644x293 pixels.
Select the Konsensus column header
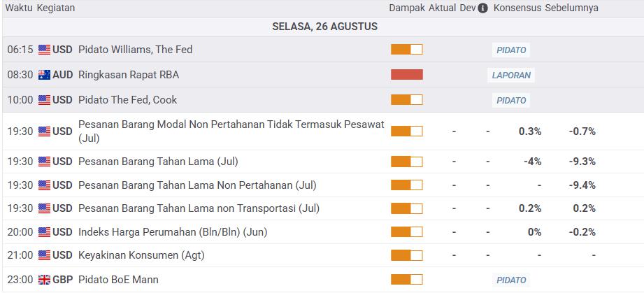[x=517, y=8]
